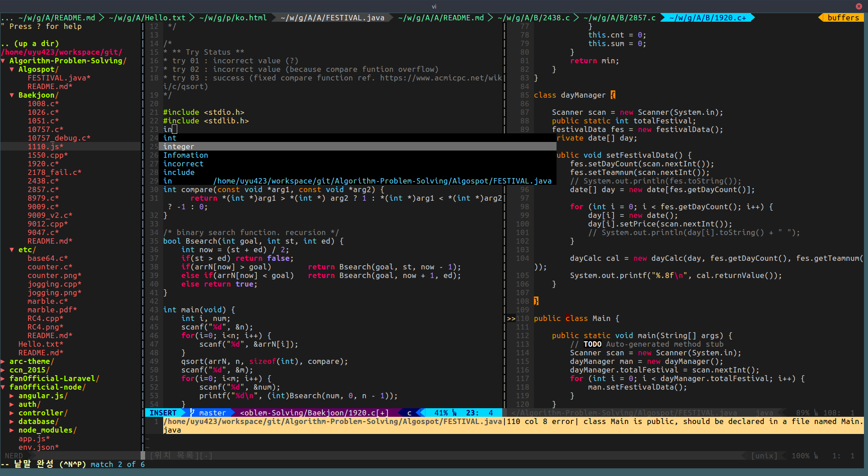
Task: Open 10757_debug.c in the file tree
Action: click(59, 138)
